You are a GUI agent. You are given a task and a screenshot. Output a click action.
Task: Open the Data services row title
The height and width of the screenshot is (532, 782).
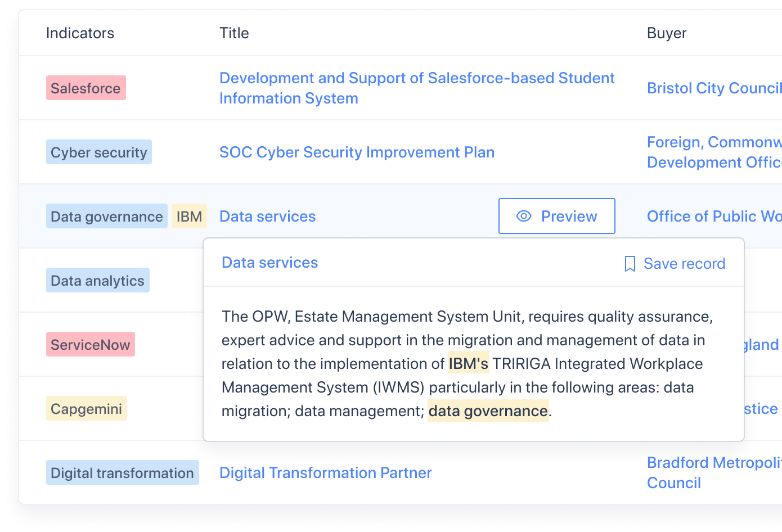coord(267,216)
